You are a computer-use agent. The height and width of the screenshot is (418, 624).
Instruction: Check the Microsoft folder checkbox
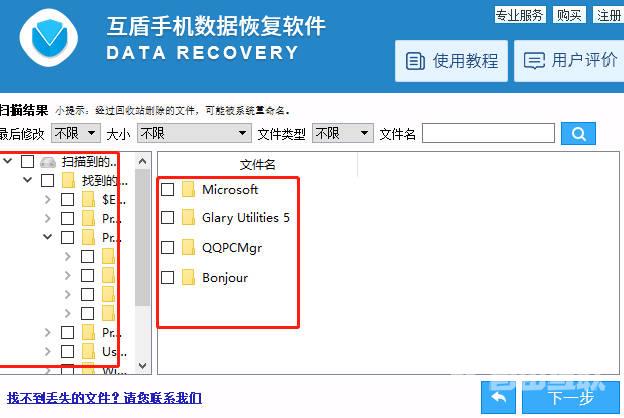[168, 189]
